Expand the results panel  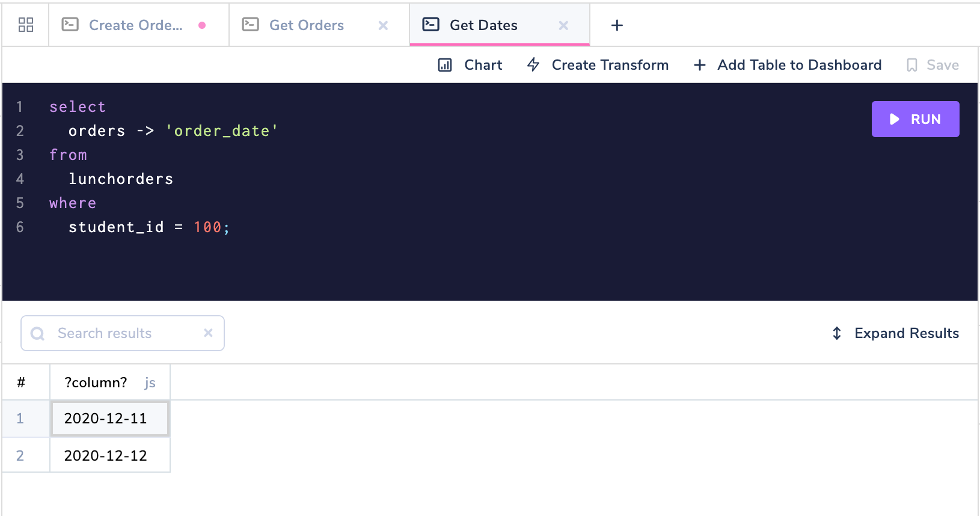click(896, 333)
